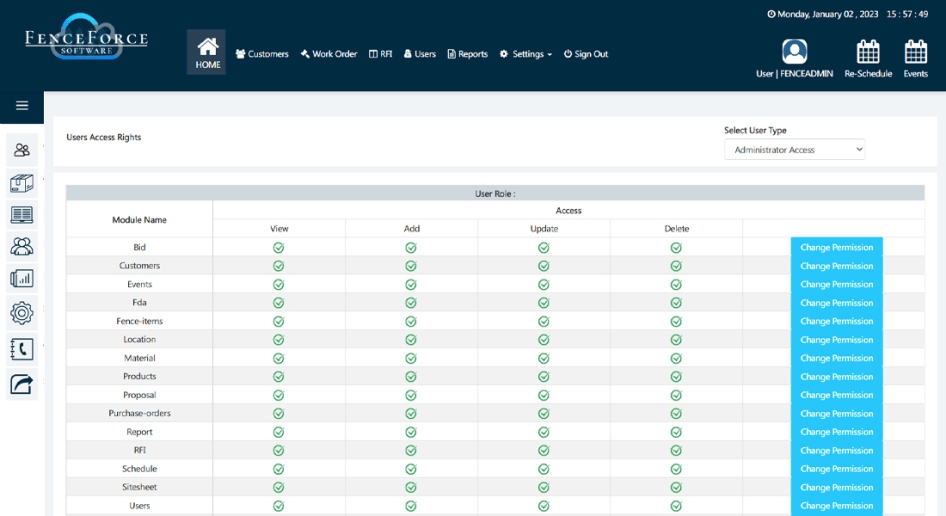Toggle View access check for Bid
The width and height of the screenshot is (946, 516).
point(279,247)
